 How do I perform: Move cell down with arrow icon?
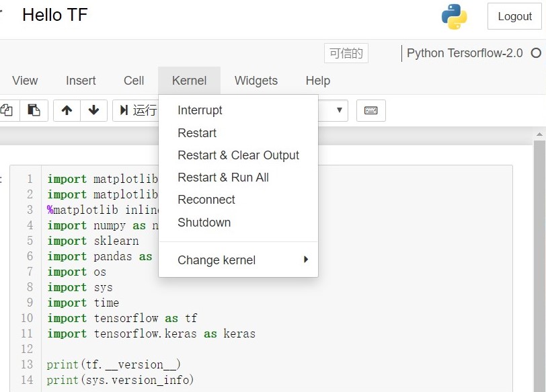pos(93,110)
